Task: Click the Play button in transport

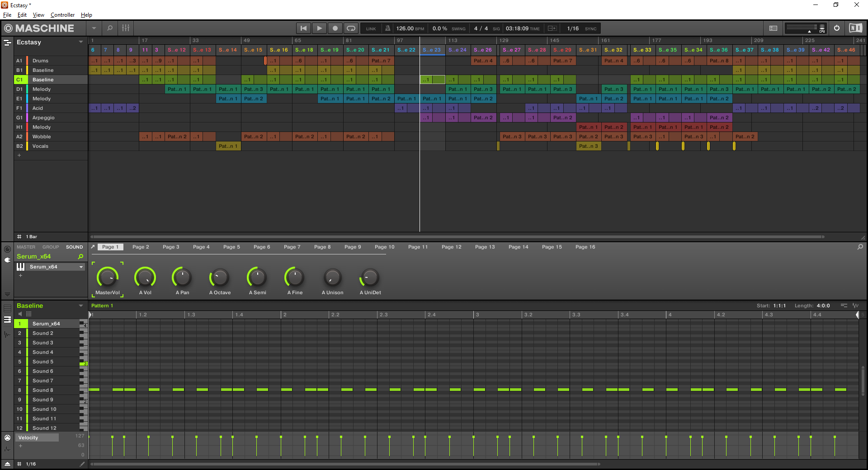Action: [319, 28]
